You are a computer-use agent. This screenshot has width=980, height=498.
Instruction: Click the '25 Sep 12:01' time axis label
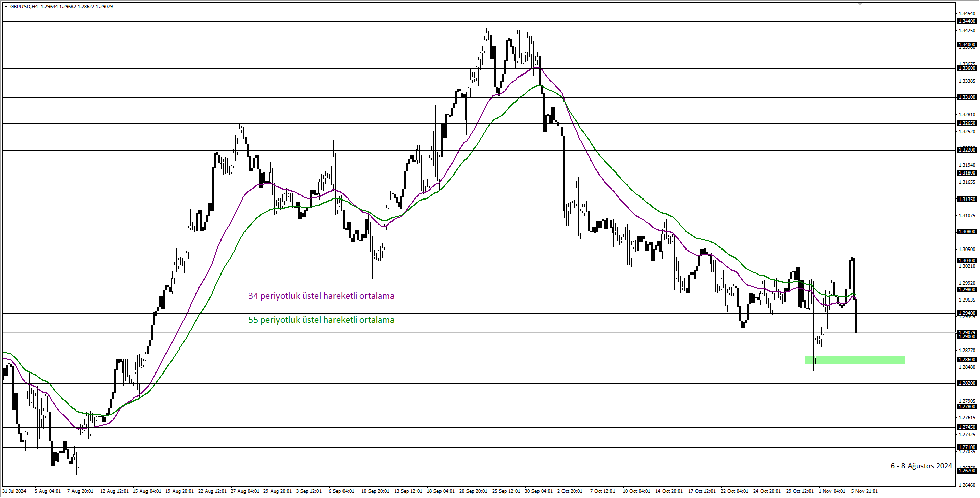click(506, 491)
